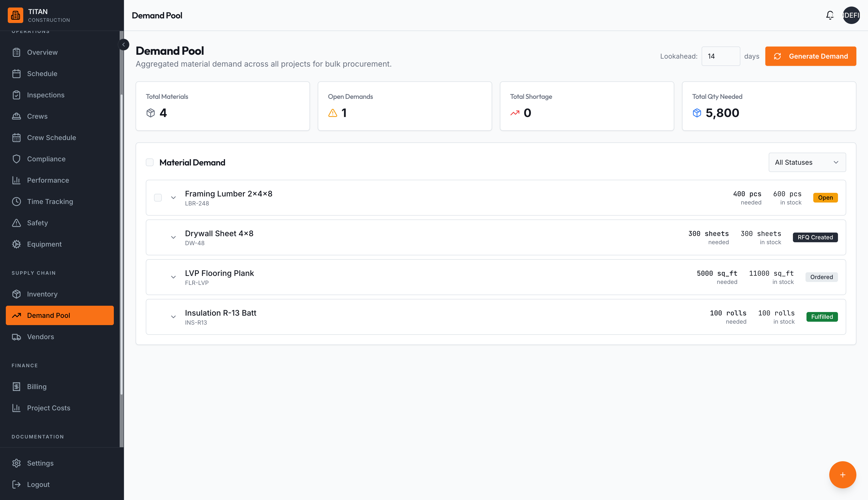Click the DW-48 material code
This screenshot has height=500, width=868.
click(x=195, y=243)
